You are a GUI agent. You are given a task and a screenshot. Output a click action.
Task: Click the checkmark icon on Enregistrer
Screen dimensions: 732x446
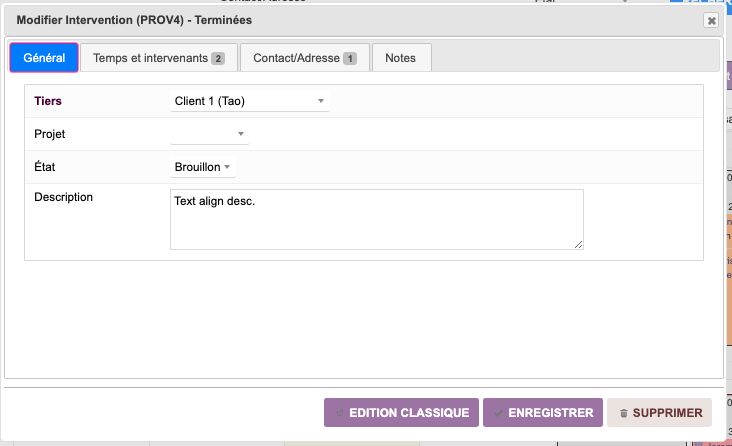(498, 413)
